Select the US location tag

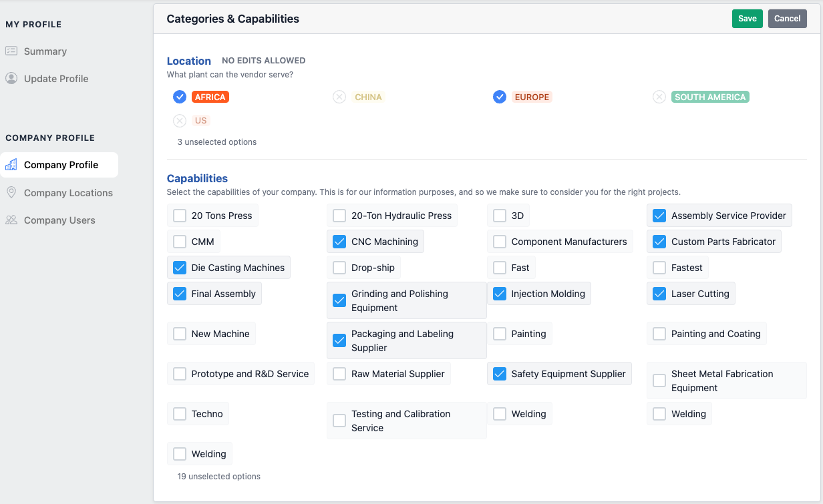tap(200, 121)
